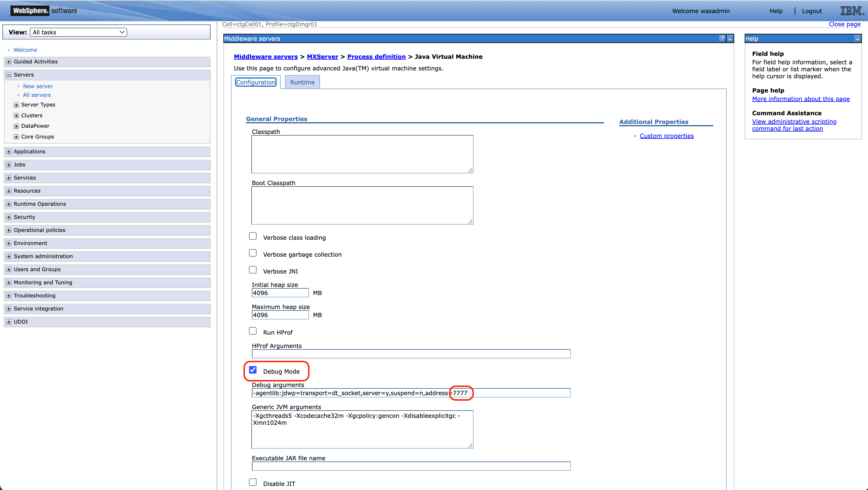Open Help in the top banner

tap(776, 11)
